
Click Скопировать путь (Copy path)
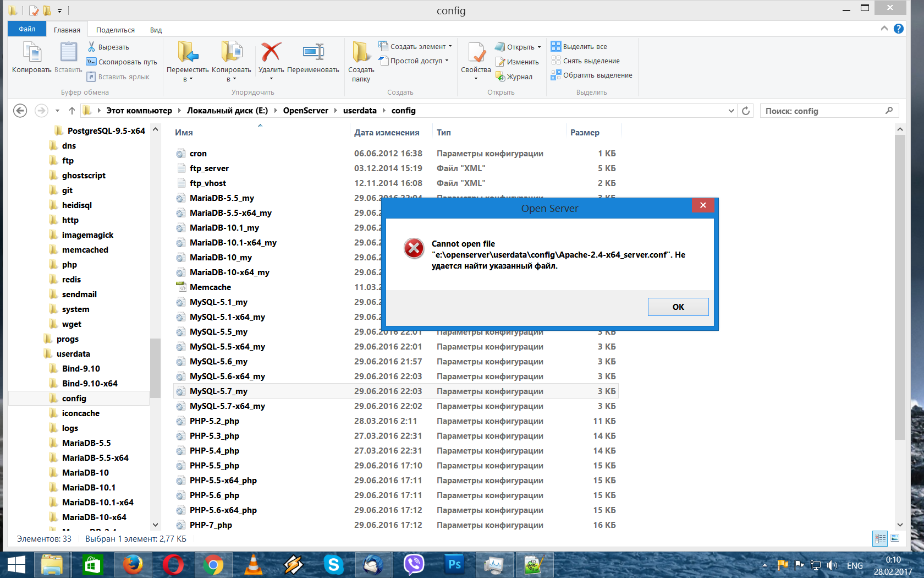coord(122,62)
